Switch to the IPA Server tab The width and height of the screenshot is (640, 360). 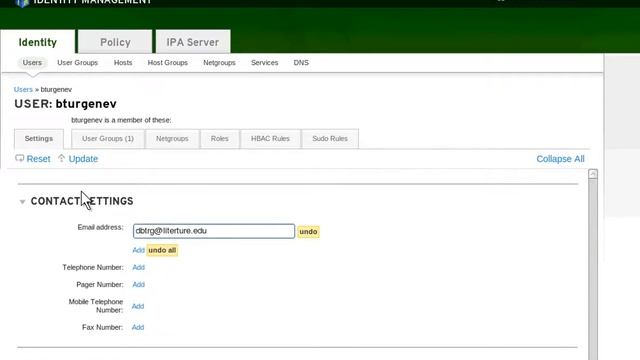point(193,42)
